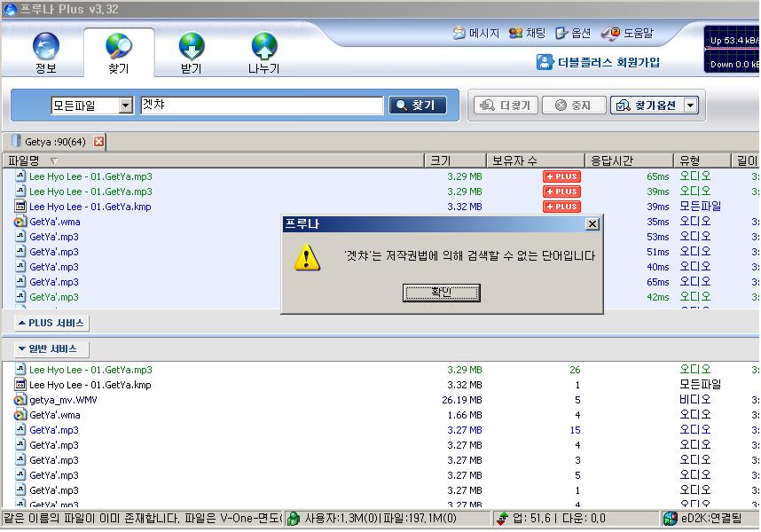Click the 사용자:1.3M(0) status bar text
761x532 pixels.
point(341,519)
